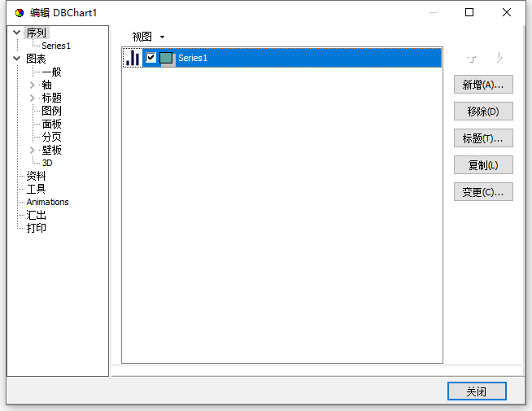Open the Series1 teal color swatch
The height and width of the screenshot is (411, 532).
pos(167,59)
